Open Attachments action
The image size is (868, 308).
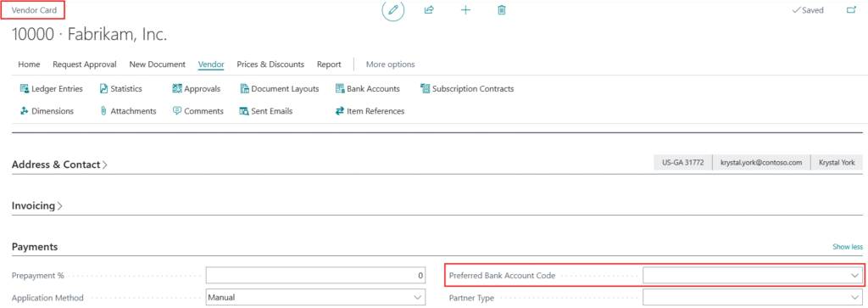point(128,111)
